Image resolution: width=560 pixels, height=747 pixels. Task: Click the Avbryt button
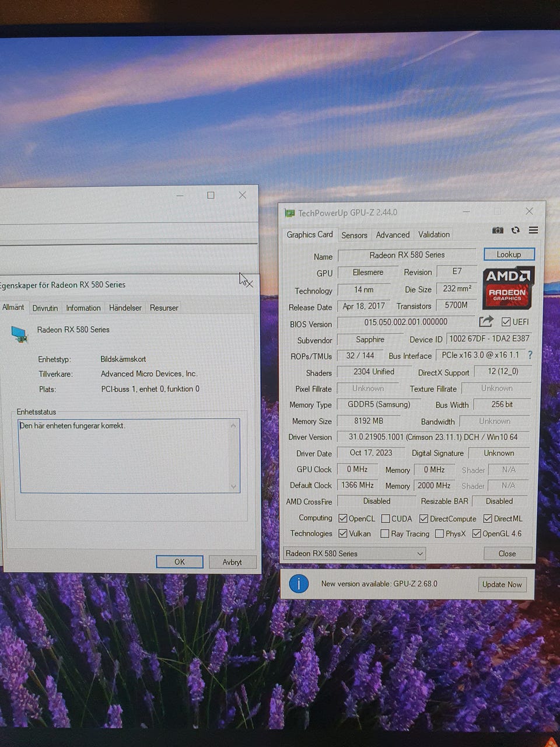[x=232, y=562]
